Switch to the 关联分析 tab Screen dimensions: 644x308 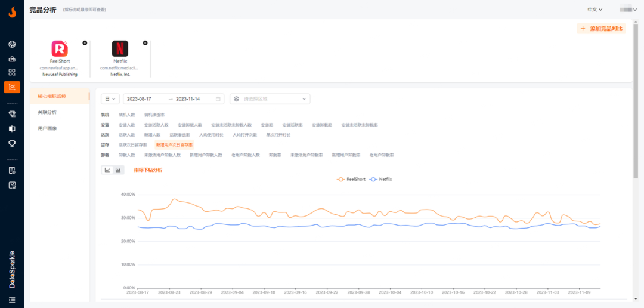tap(48, 112)
